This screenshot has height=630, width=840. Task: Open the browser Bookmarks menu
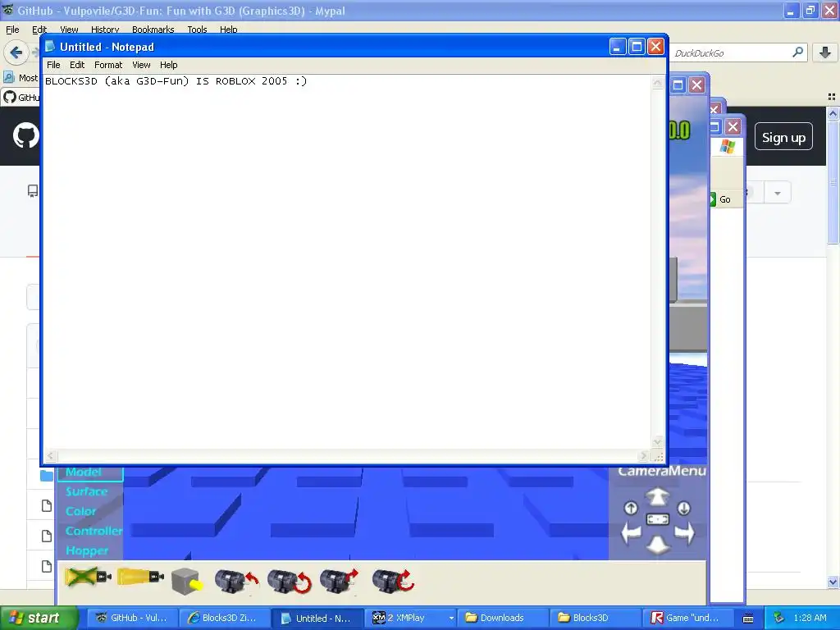pos(153,30)
